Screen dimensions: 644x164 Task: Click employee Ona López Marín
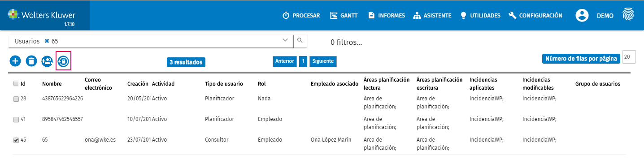(331, 140)
